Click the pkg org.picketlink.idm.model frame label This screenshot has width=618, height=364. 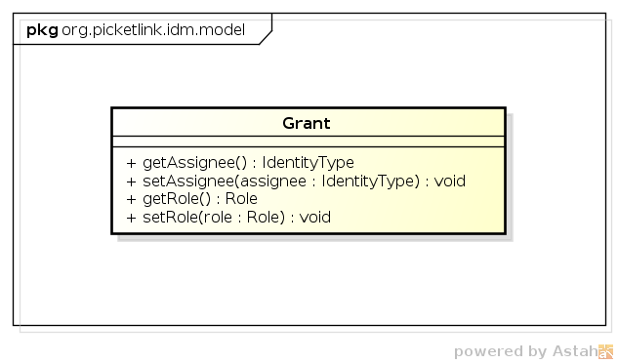coord(136,30)
